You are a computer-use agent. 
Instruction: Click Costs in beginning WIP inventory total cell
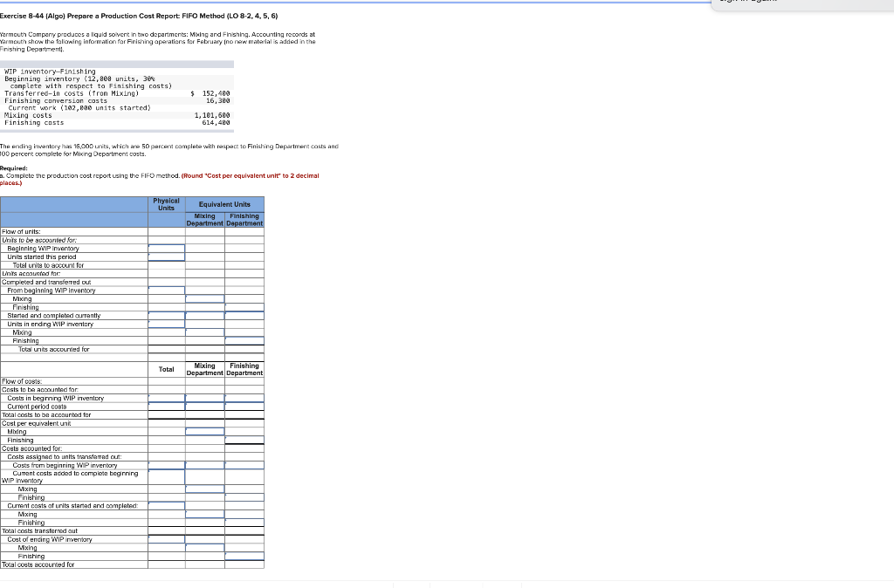pos(167,399)
